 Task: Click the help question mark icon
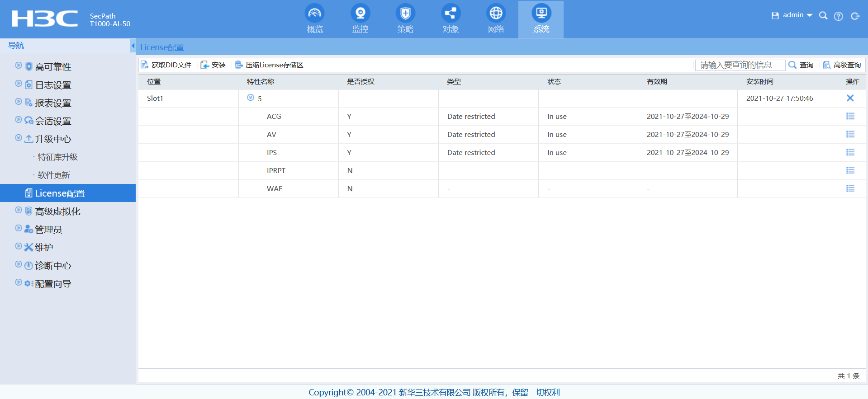pos(838,16)
